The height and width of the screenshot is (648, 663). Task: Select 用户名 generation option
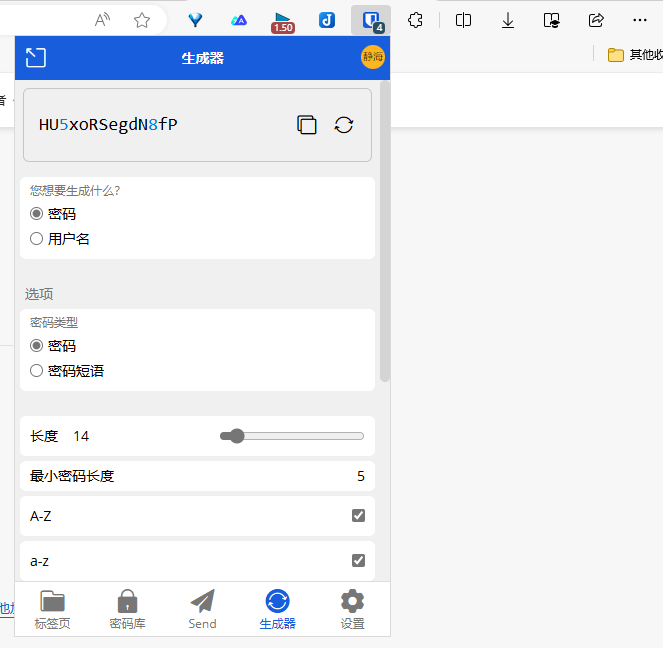(x=37, y=239)
